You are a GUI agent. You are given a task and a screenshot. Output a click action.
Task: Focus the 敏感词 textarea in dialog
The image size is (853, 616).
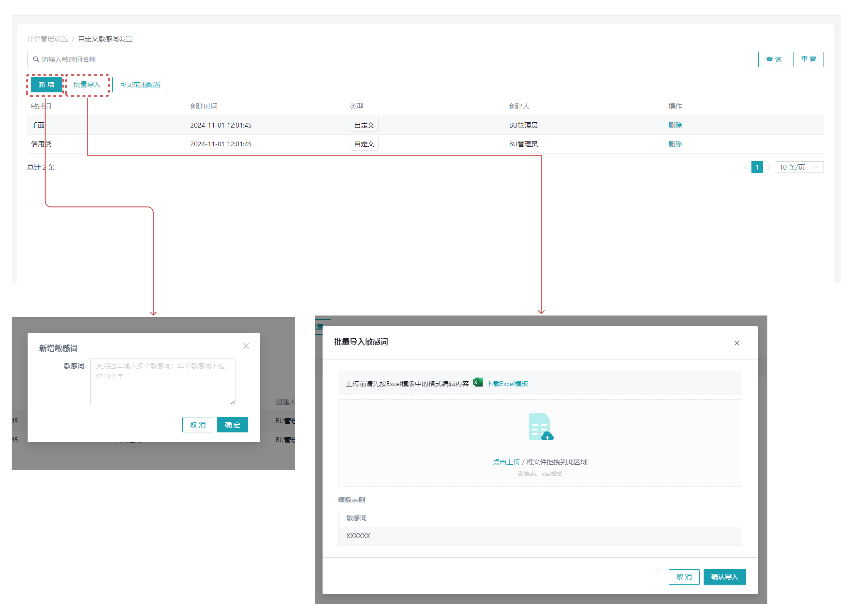pyautogui.click(x=162, y=381)
